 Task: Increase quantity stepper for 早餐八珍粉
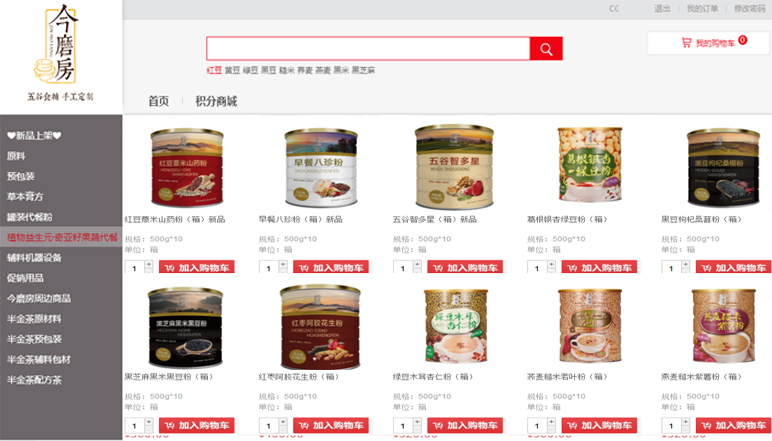283,264
